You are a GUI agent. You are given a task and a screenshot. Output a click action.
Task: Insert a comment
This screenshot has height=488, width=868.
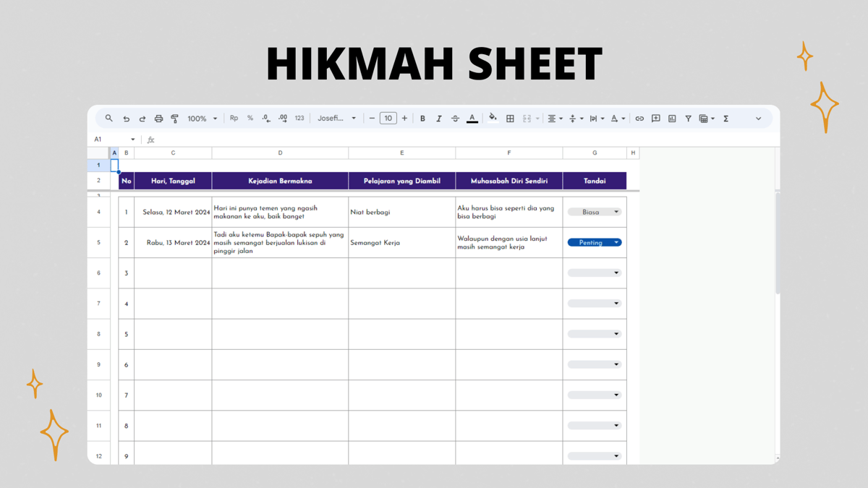(656, 119)
